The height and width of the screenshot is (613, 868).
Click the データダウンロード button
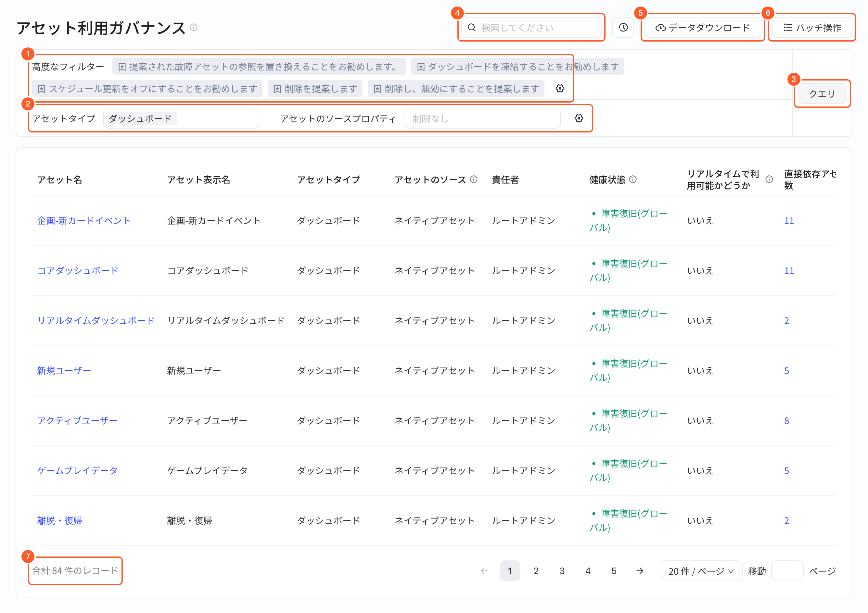703,28
